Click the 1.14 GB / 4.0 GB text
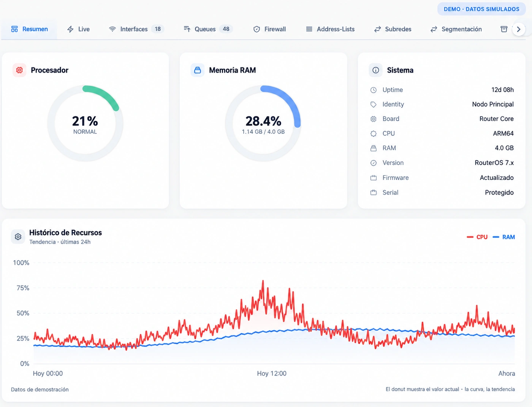Screen dimensions: 532x407 263,132
